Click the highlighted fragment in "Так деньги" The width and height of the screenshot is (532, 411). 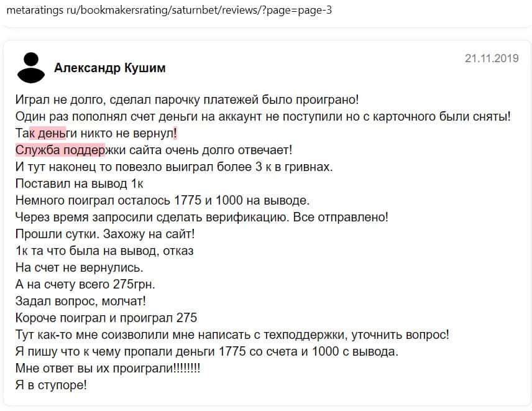coord(47,132)
